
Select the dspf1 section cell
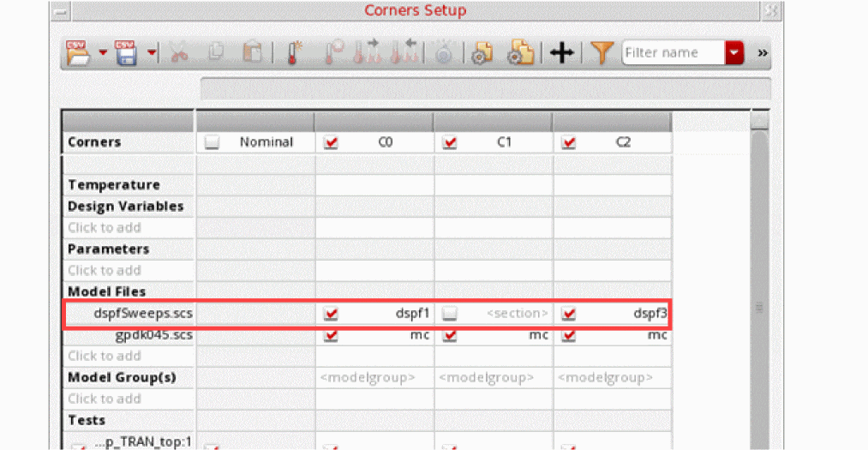pyautogui.click(x=412, y=313)
